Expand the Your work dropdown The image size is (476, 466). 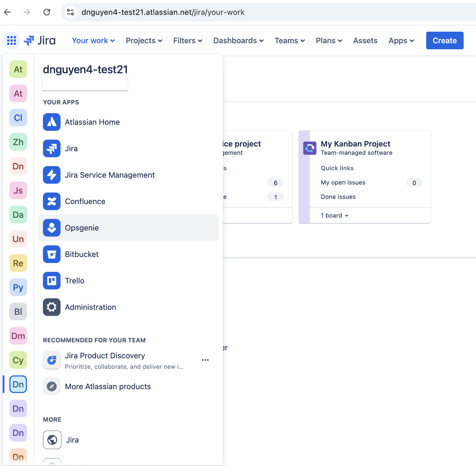coord(93,40)
